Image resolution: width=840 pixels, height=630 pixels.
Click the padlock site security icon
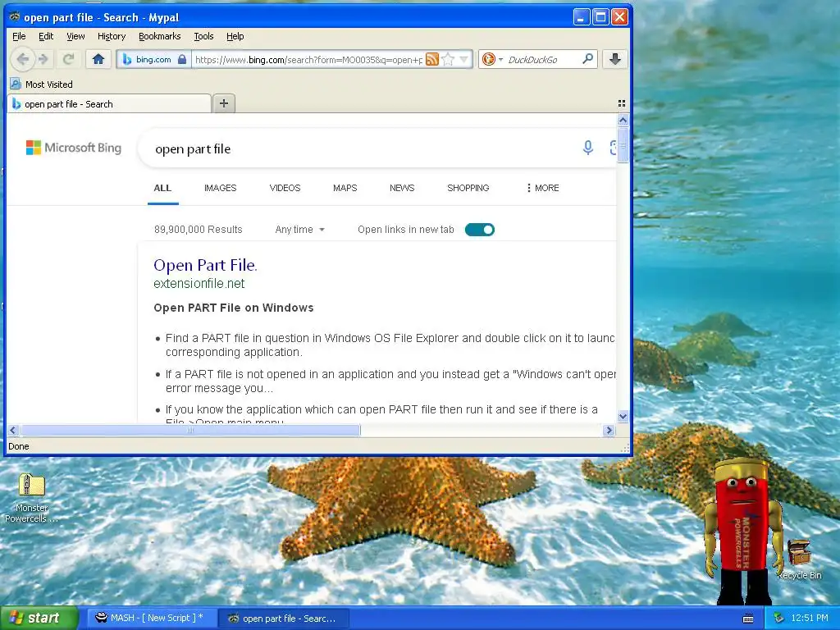click(x=181, y=59)
